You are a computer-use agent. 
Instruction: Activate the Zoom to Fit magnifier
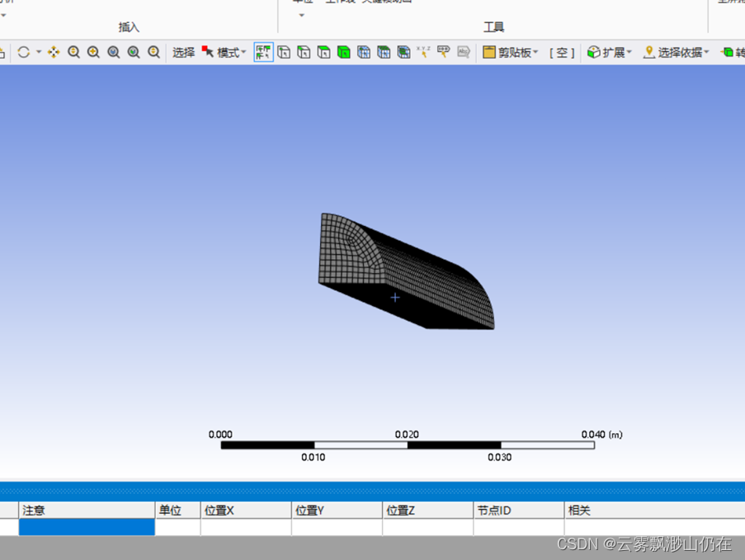click(114, 52)
